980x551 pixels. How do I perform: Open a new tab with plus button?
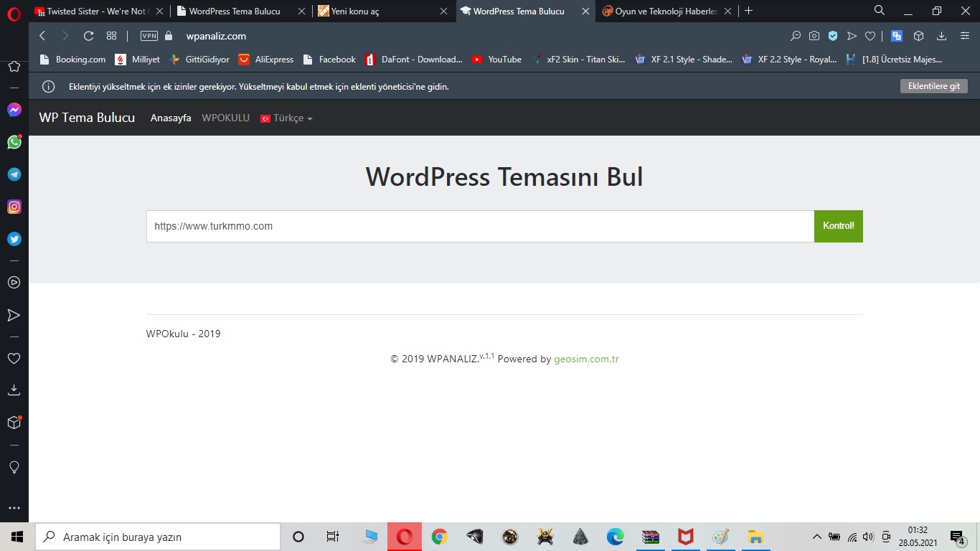click(749, 11)
